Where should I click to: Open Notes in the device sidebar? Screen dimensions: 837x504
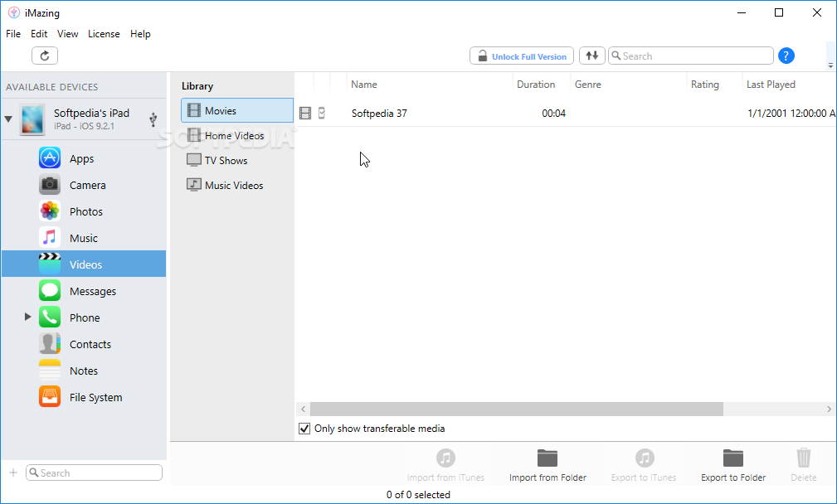[x=84, y=371]
